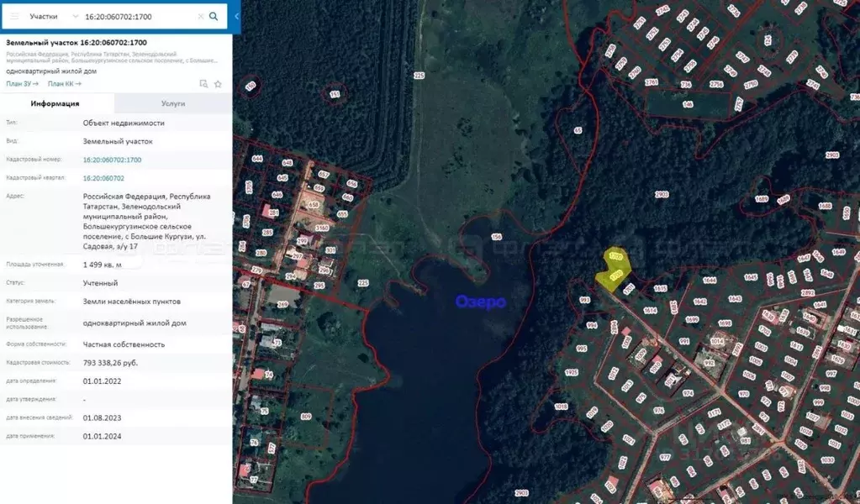Open the hamburger menu in search bar
Image resolution: width=860 pixels, height=504 pixels.
14,16
